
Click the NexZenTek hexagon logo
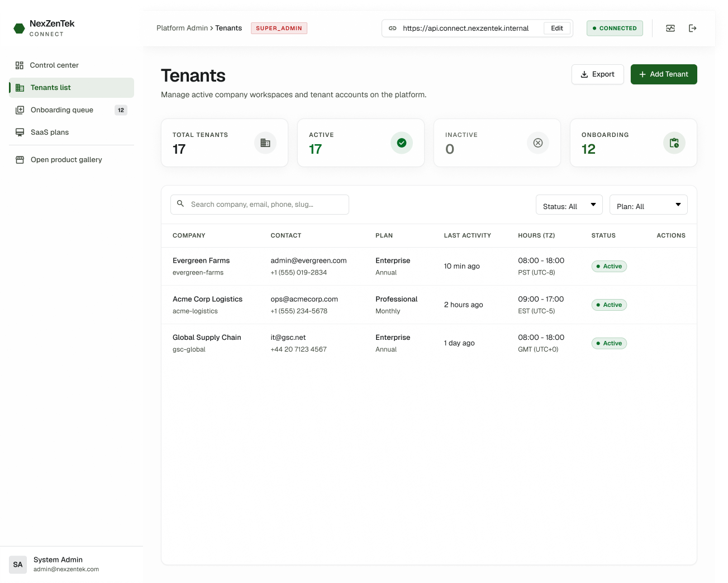(x=19, y=28)
